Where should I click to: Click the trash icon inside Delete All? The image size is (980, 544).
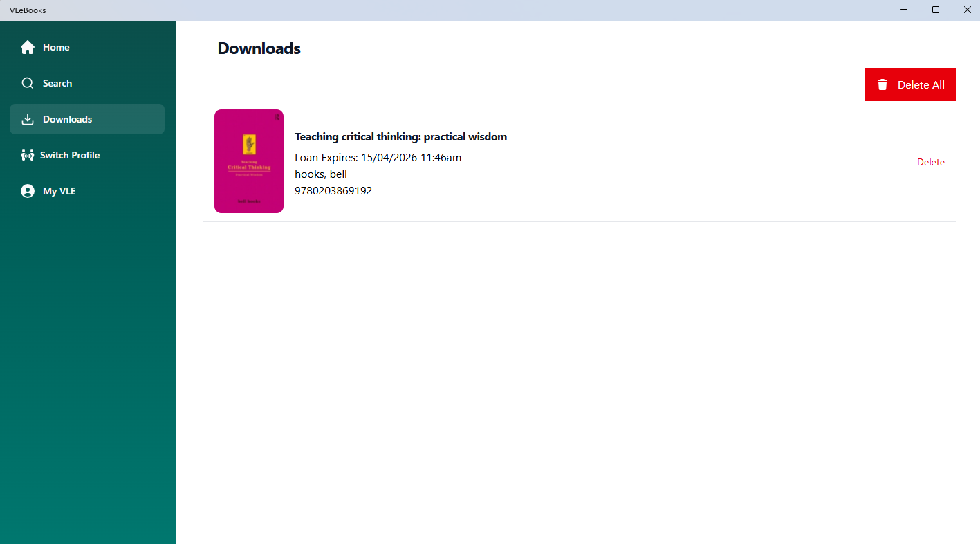pyautogui.click(x=882, y=84)
